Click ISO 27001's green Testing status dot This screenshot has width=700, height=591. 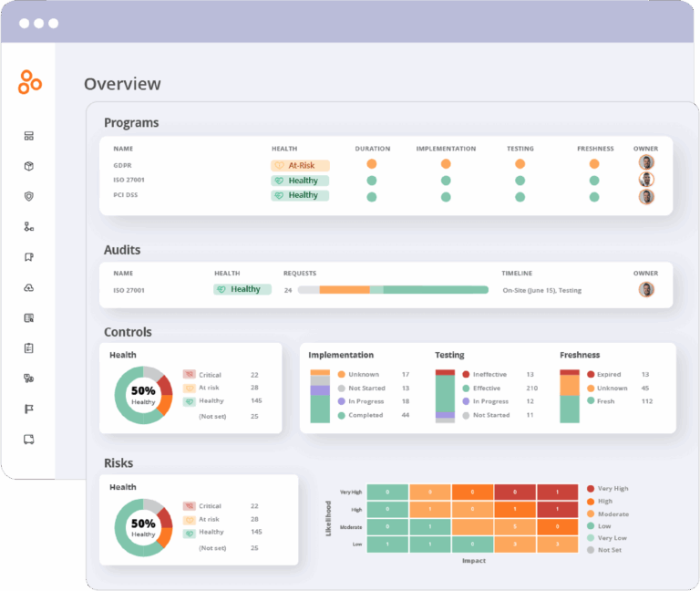click(520, 181)
